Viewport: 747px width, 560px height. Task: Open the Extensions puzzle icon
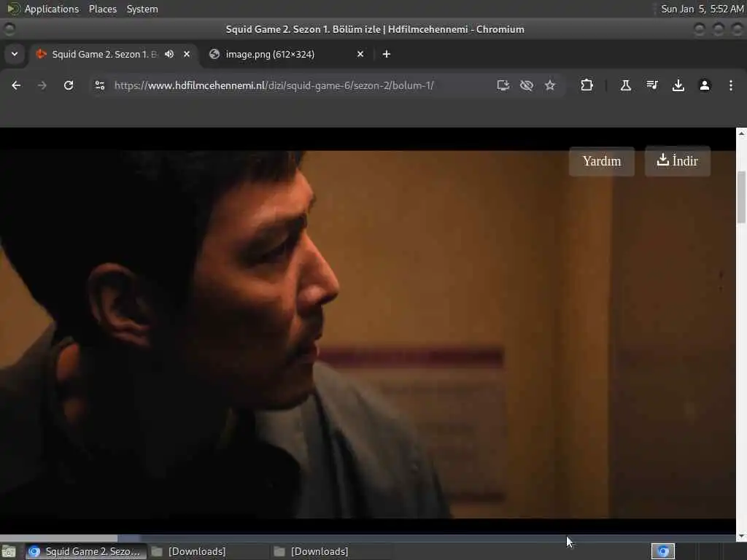click(x=587, y=85)
